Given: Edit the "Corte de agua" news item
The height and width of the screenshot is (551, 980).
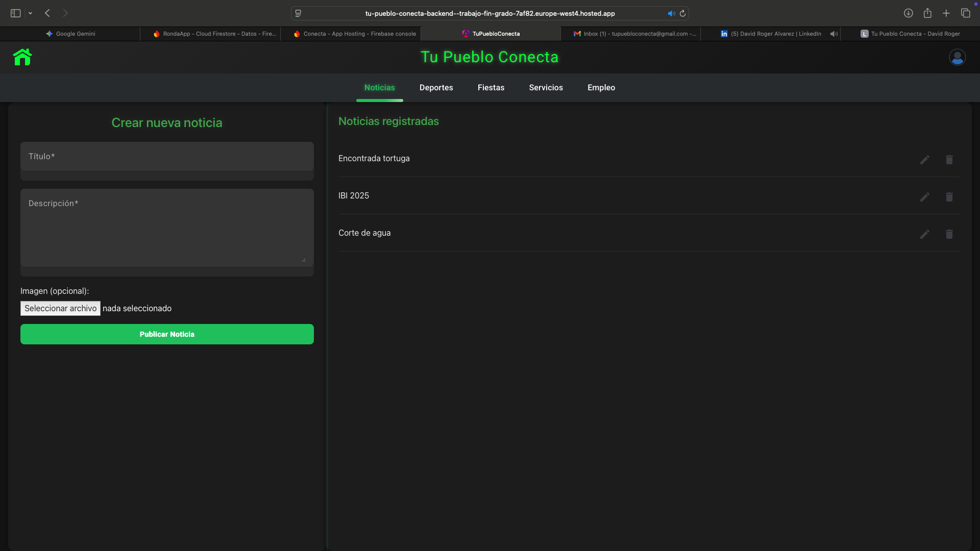Looking at the screenshot, I should [x=924, y=234].
